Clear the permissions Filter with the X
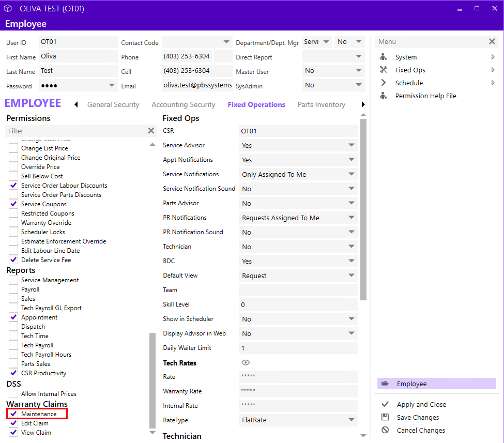Viewport: 504px width, 443px height. click(x=151, y=130)
